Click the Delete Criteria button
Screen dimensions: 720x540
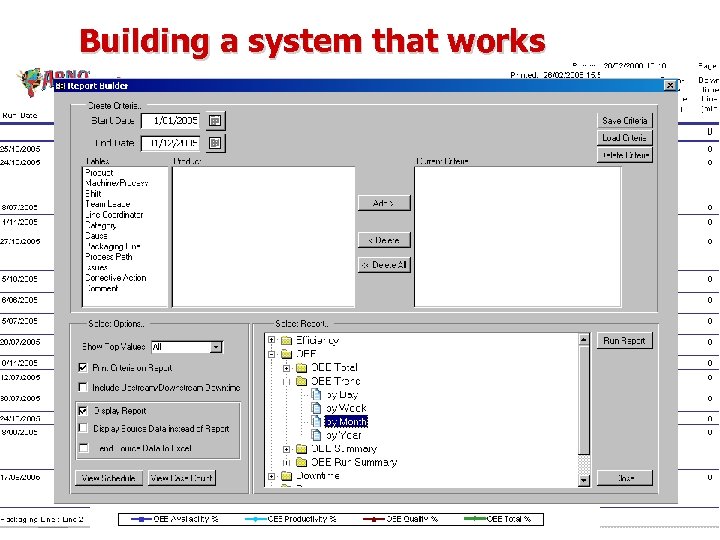click(x=624, y=155)
